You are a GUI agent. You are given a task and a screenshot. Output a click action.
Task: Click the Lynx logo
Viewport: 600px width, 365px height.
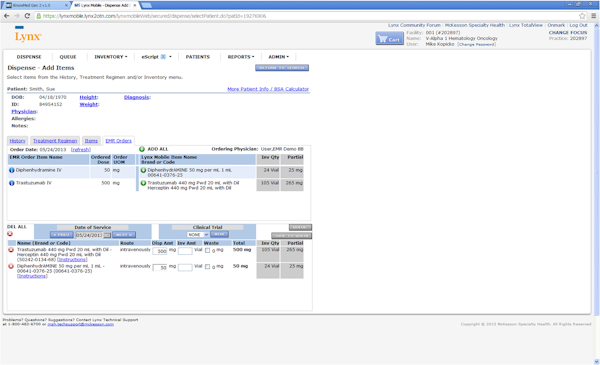click(28, 35)
